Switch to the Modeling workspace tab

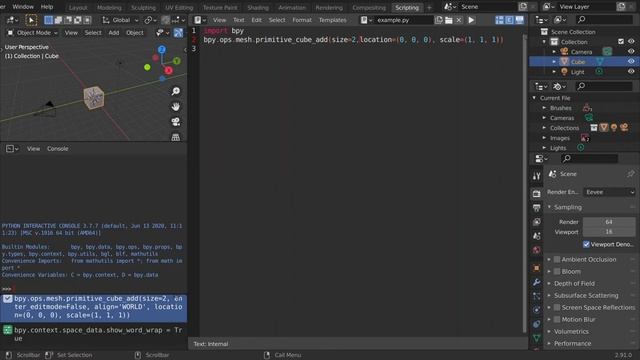click(109, 7)
